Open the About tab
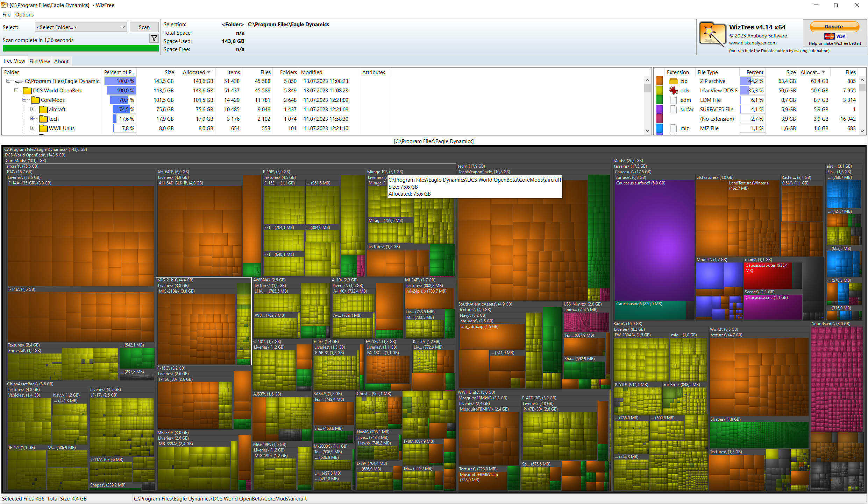Screen dimensions: 868x504 tap(61, 61)
